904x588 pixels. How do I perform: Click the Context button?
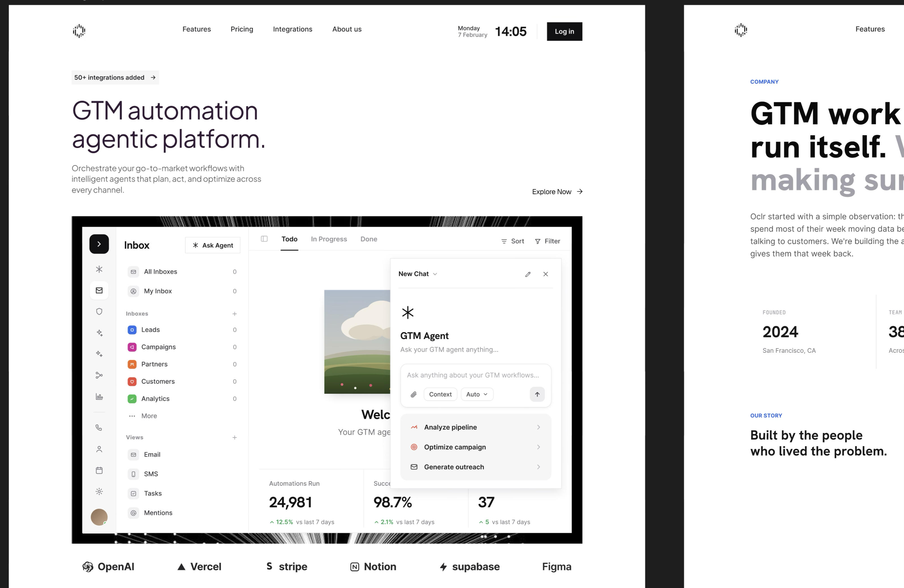point(440,394)
